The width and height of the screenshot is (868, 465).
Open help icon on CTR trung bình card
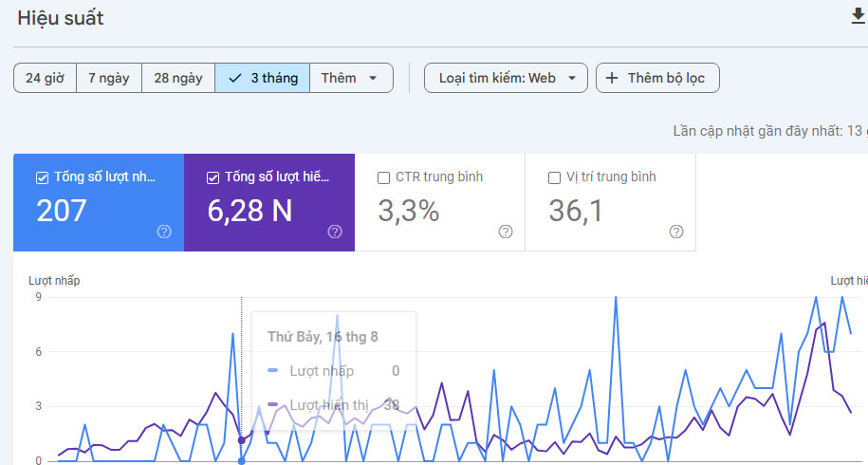pos(506,232)
